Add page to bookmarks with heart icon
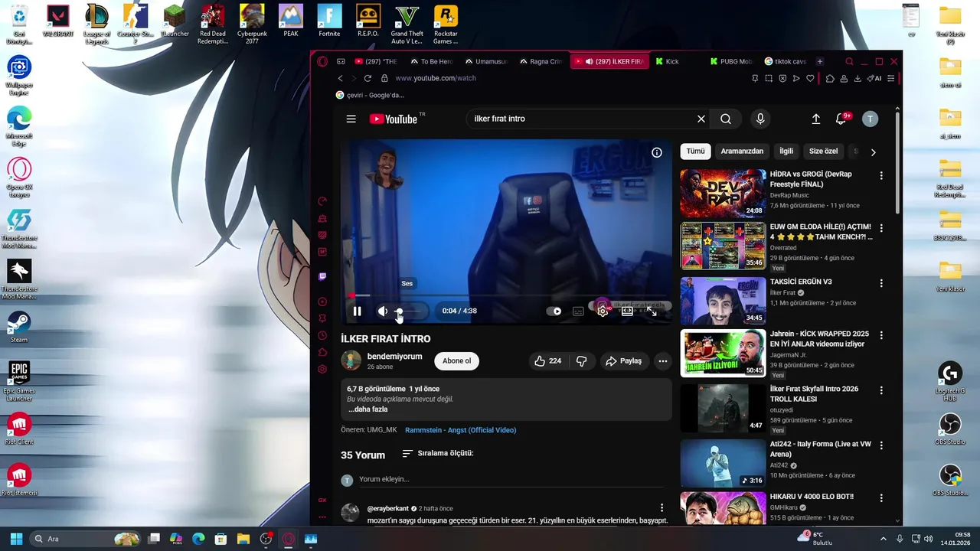This screenshot has width=980, height=551. coord(810,78)
